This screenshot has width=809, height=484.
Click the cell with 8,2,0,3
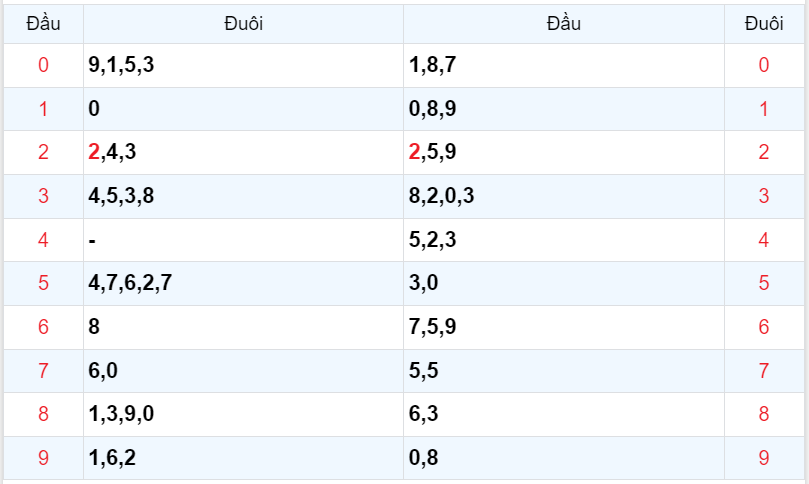tap(441, 196)
